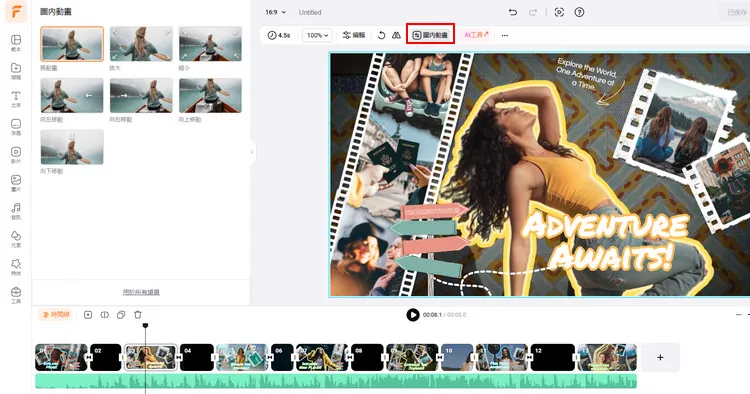Click the timeline playhead marker
Viewport: 750px width, 394px height.
coord(145,326)
